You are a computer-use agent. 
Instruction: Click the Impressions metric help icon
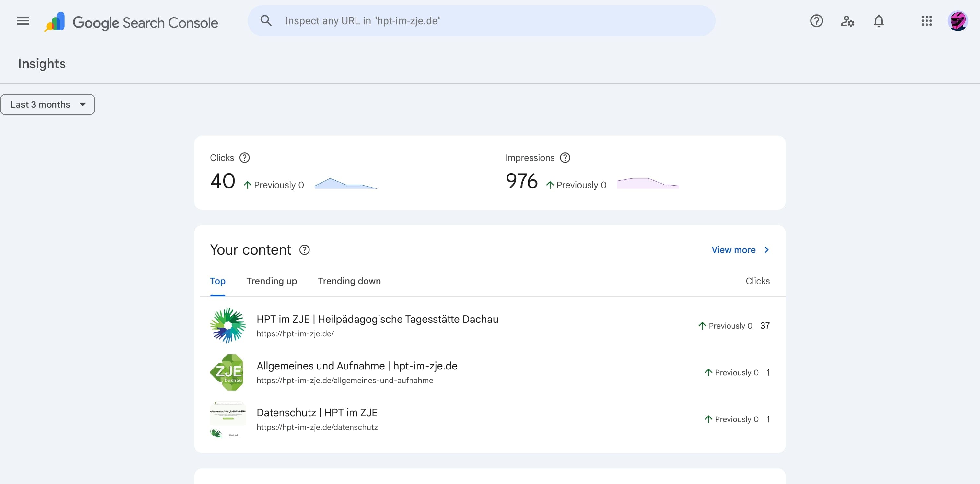point(565,157)
